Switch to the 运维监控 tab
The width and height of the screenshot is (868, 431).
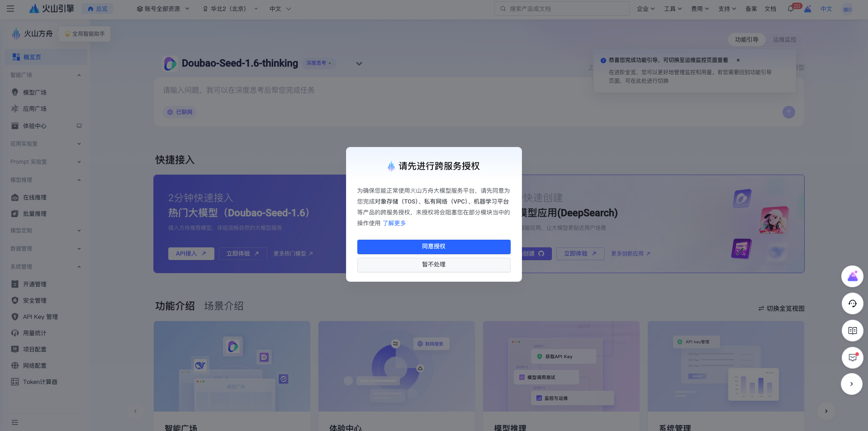(x=785, y=39)
